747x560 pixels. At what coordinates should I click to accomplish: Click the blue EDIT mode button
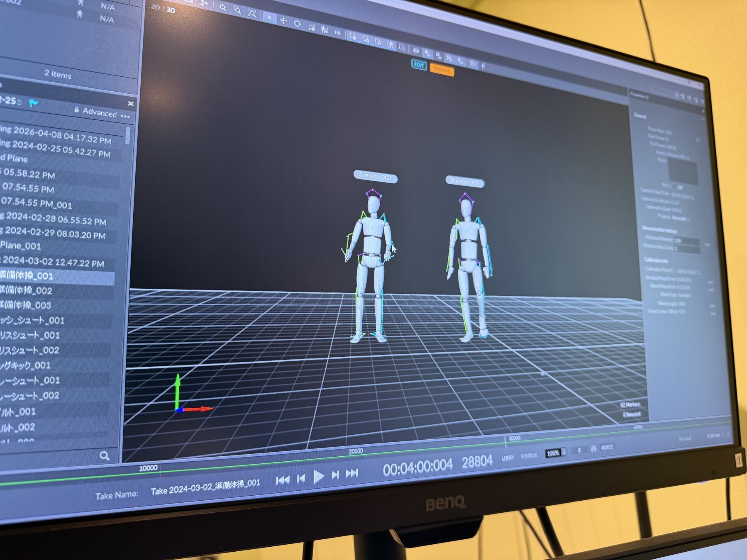pyautogui.click(x=419, y=65)
